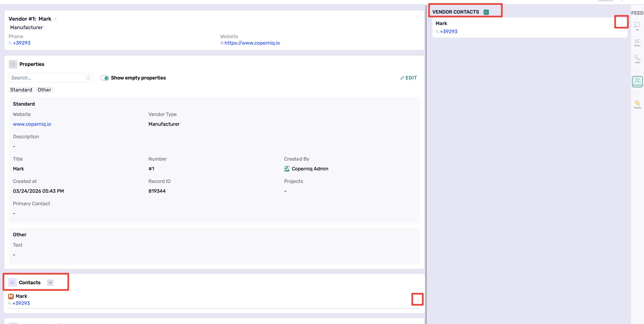
Task: Open kebab menu in Contacts list row
Action: pyautogui.click(x=418, y=300)
